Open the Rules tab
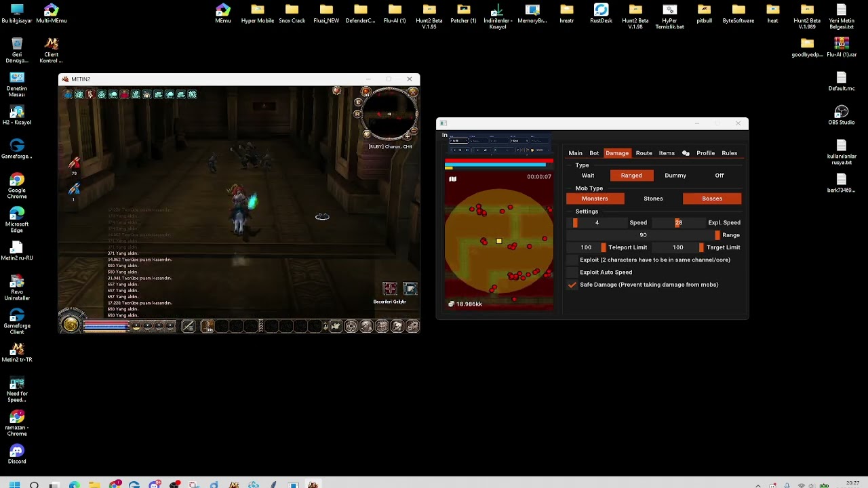Viewport: 868px width, 488px height. 729,153
